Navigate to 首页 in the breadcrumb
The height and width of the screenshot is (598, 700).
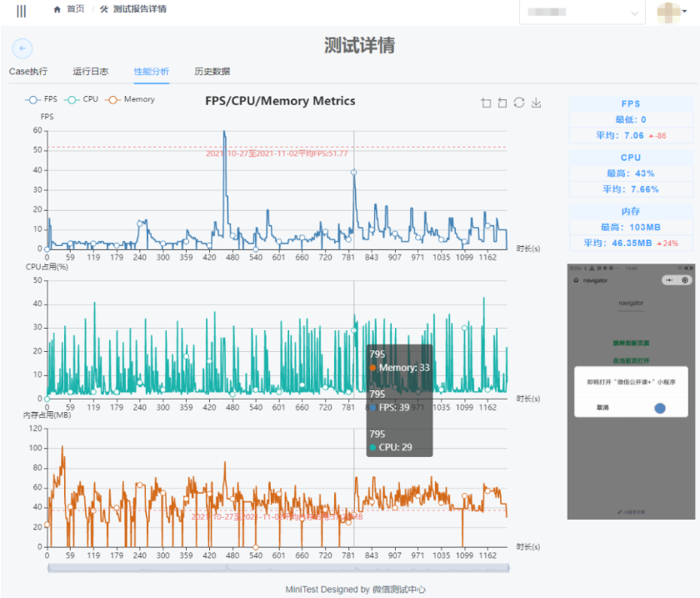[76, 9]
